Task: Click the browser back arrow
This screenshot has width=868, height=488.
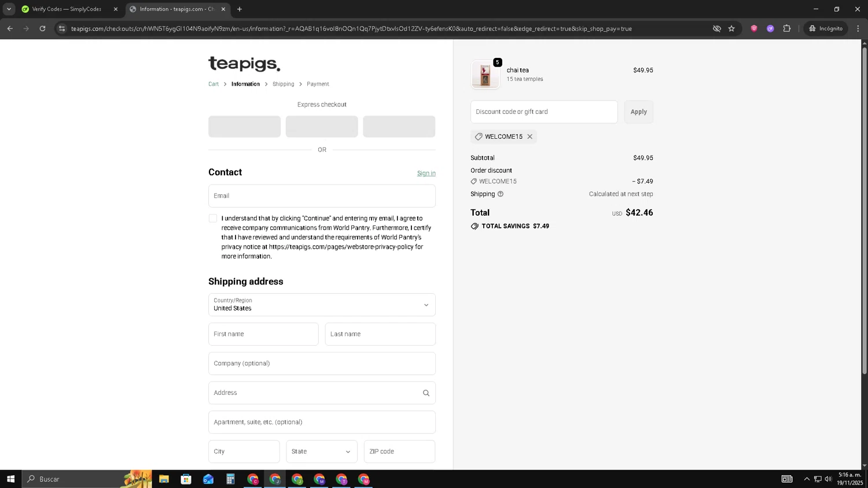Action: 10,28
